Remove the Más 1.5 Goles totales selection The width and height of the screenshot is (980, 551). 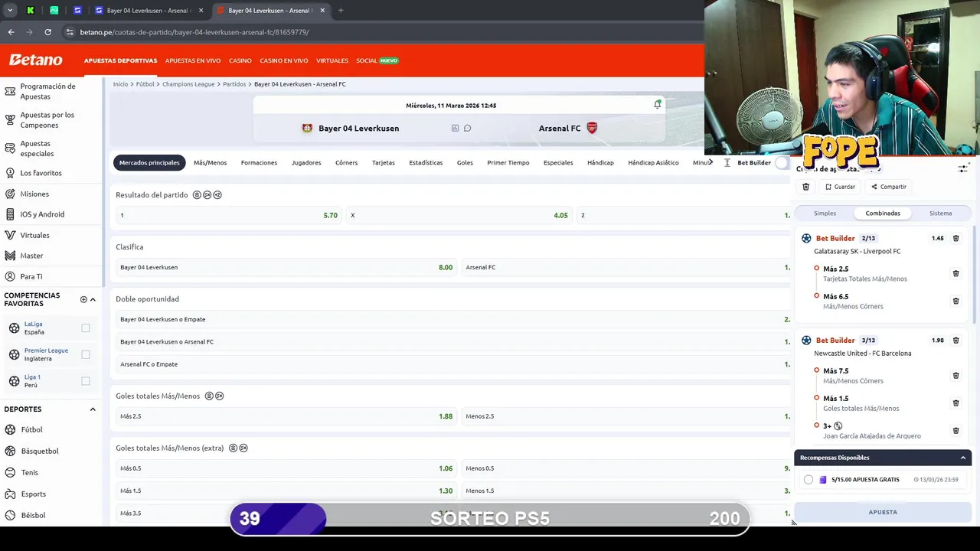(x=955, y=403)
